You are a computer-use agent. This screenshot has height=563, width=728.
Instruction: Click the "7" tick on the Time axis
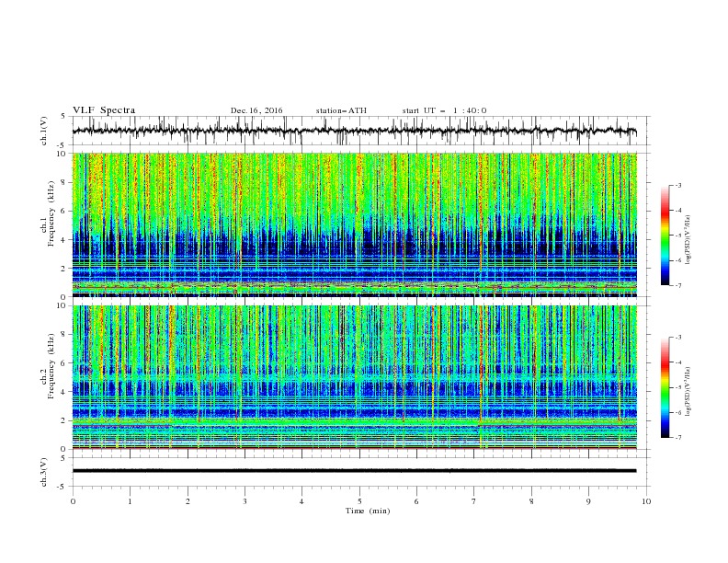pyautogui.click(x=474, y=501)
